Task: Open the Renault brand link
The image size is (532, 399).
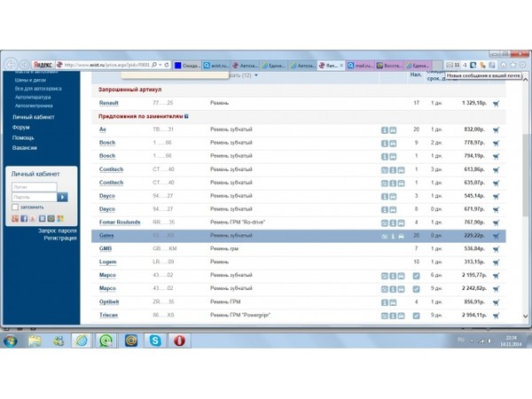Action: (x=109, y=103)
